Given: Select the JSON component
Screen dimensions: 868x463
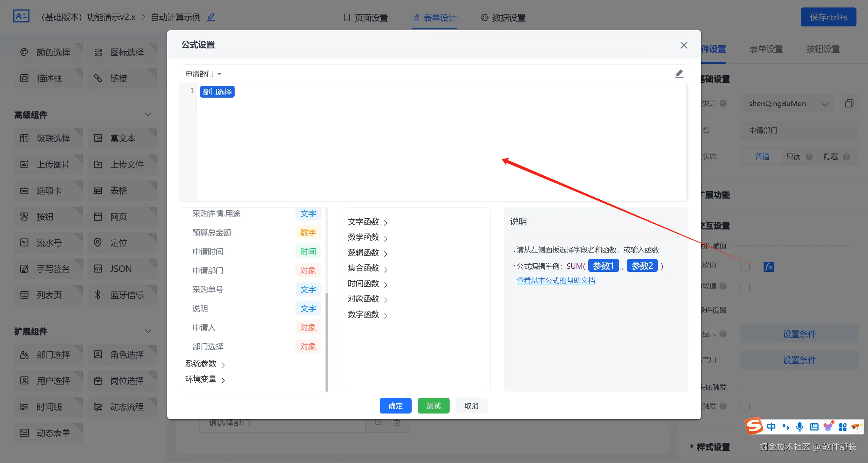Looking at the screenshot, I should click(122, 269).
